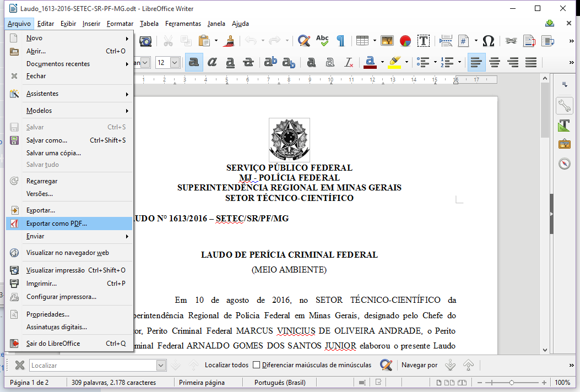
Task: Click the Clear Direct Formatting icon
Action: coord(349,63)
